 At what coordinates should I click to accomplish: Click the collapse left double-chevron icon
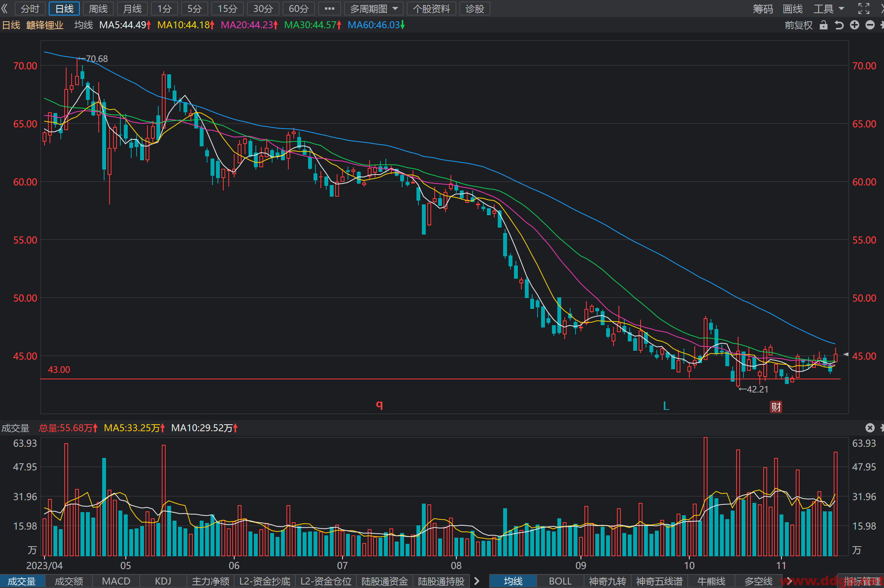[5, 9]
